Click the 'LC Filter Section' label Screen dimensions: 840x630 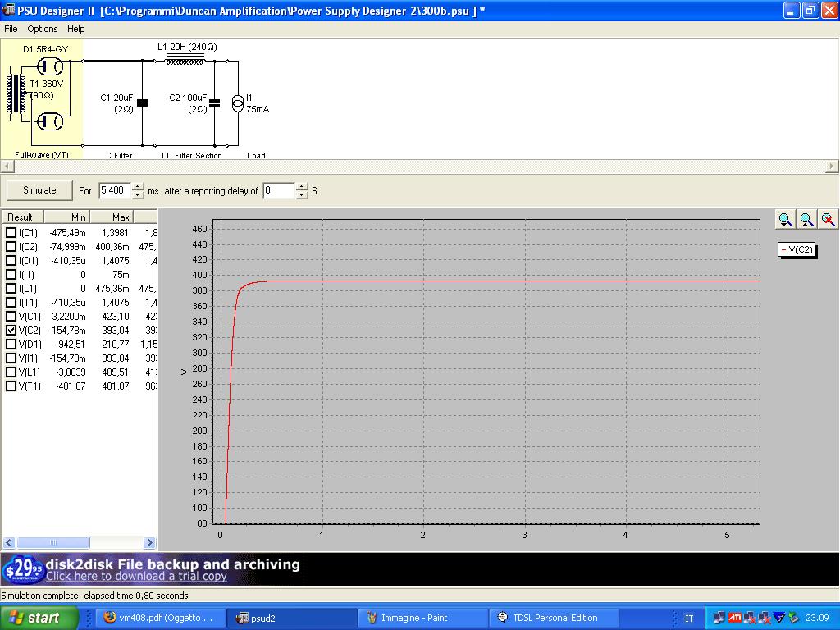click(192, 155)
